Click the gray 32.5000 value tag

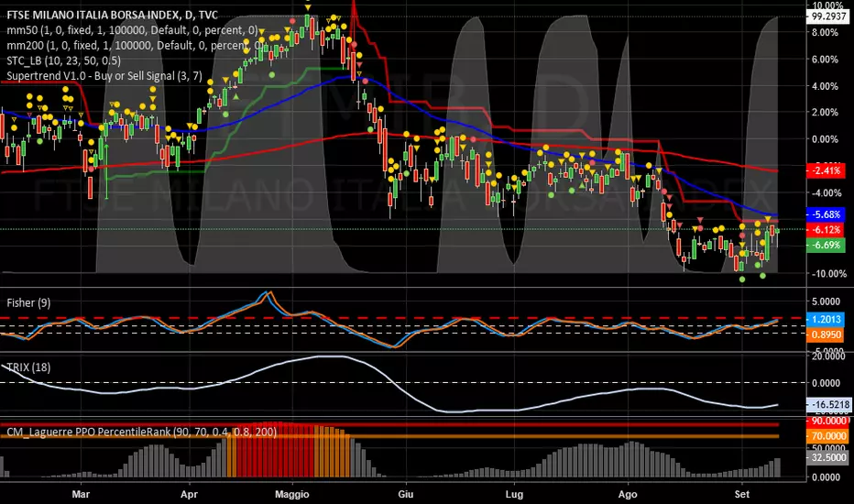828,457
